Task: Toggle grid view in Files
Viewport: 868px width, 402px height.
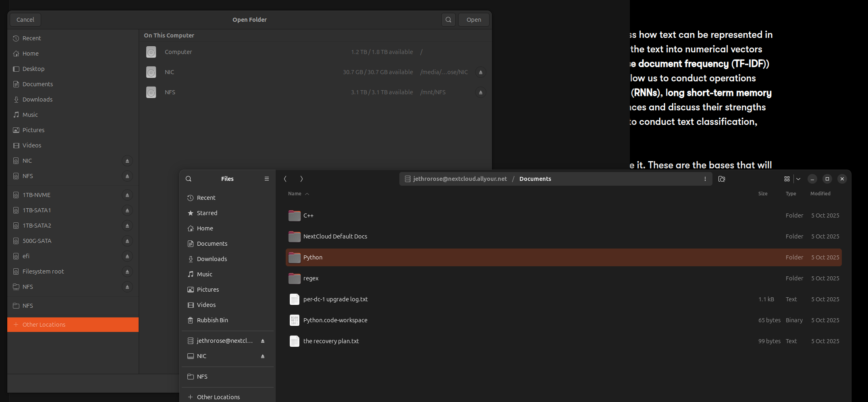Action: click(x=787, y=179)
